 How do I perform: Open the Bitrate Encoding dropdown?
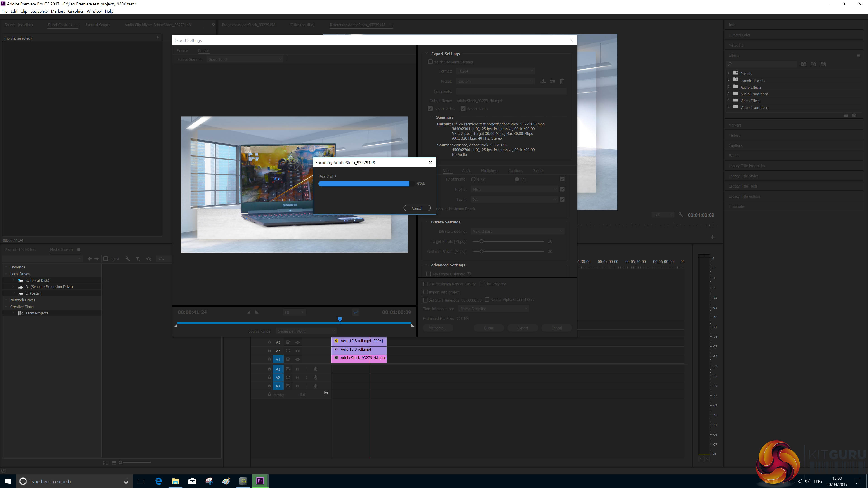point(517,231)
